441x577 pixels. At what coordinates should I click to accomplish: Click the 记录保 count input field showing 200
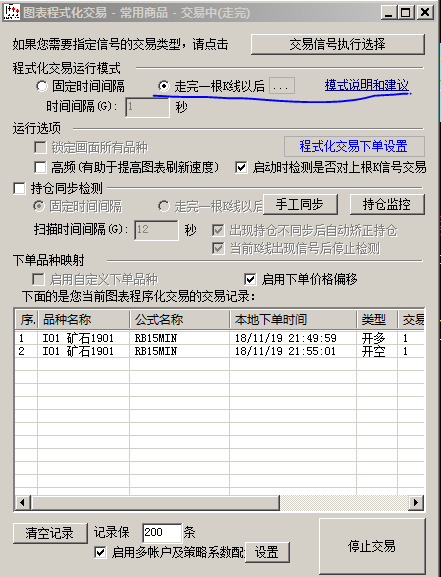click(x=162, y=532)
